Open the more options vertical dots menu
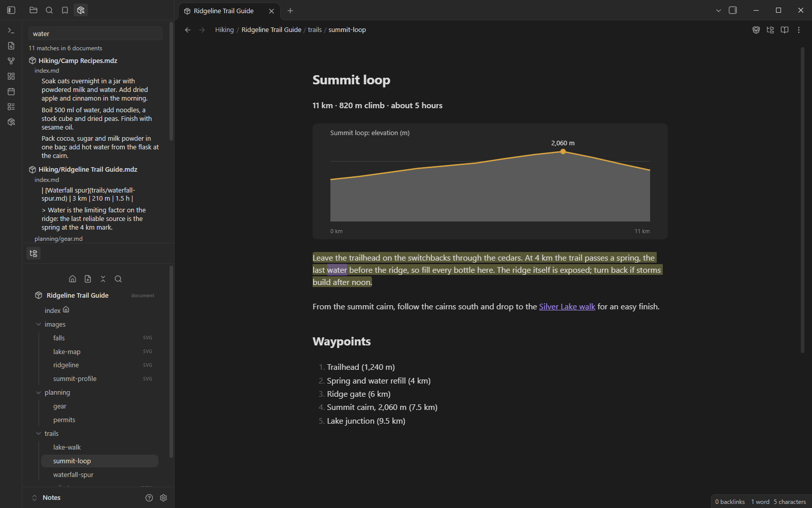 (x=799, y=30)
